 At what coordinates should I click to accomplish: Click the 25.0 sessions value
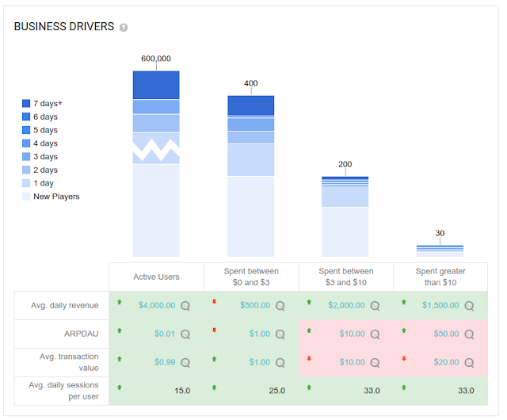click(277, 391)
